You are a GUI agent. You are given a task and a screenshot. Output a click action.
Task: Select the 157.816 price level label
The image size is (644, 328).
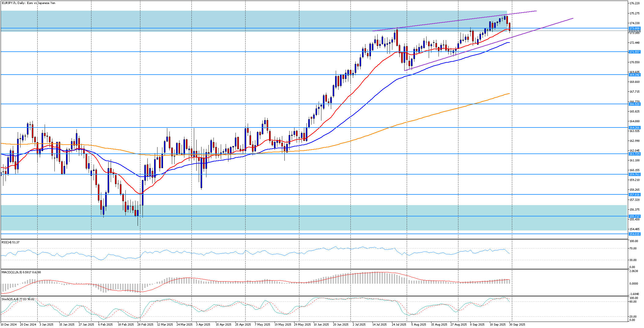click(634, 195)
